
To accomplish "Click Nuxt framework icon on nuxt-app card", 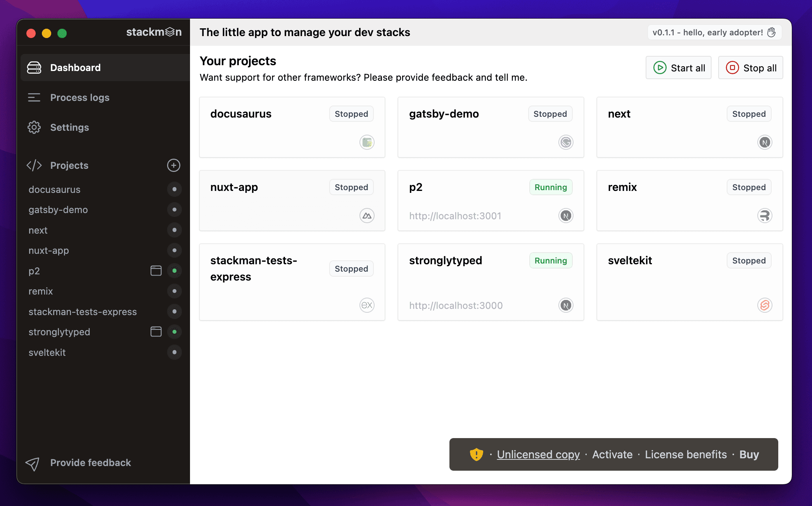I will click(367, 216).
